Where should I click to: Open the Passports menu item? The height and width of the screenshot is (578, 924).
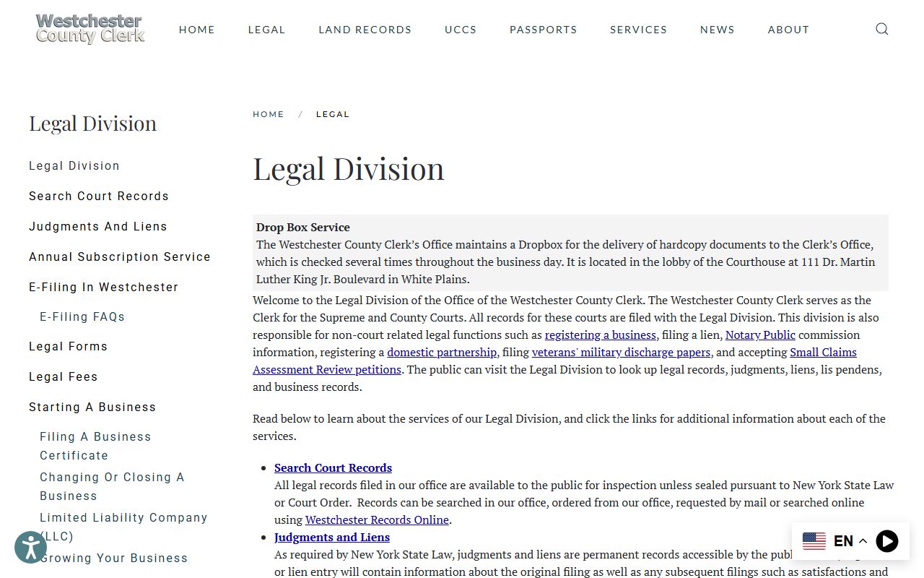[544, 30]
